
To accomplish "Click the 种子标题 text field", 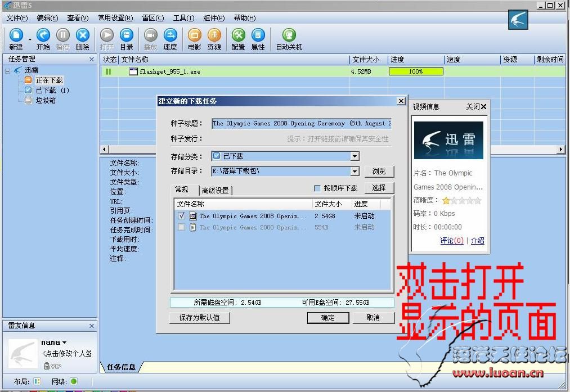I will click(302, 124).
